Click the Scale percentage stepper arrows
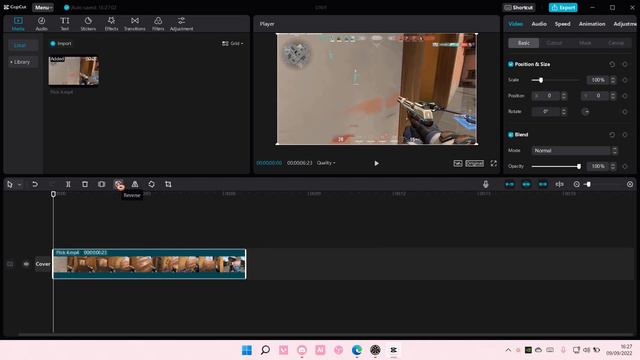Screen dimensions: 640x360 (613, 80)
